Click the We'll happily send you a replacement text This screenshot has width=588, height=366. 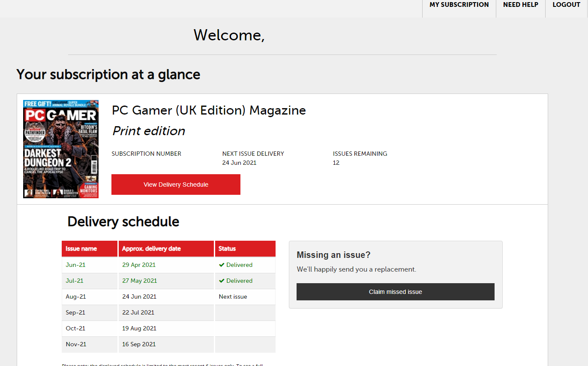[356, 269]
